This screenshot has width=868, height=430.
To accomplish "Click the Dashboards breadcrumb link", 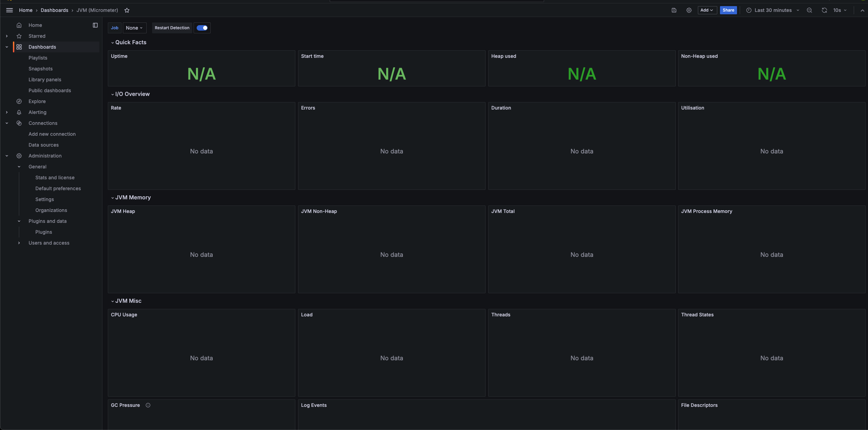I will pyautogui.click(x=54, y=10).
